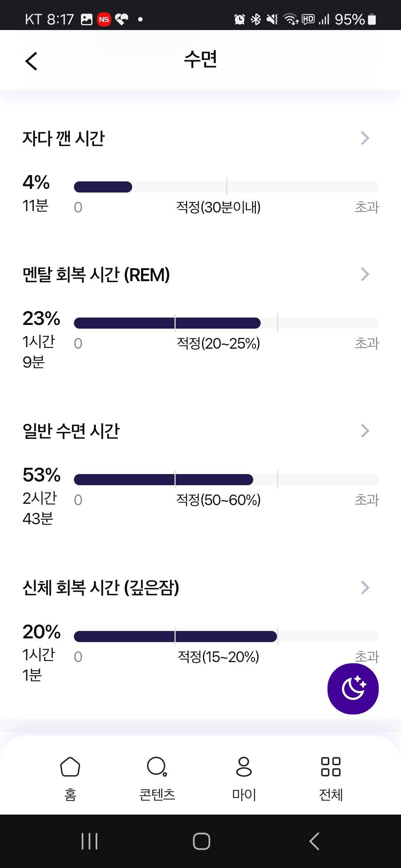This screenshot has width=401, height=868.
Task: Click the 일반 수면 53% progress bar
Action: [226, 480]
